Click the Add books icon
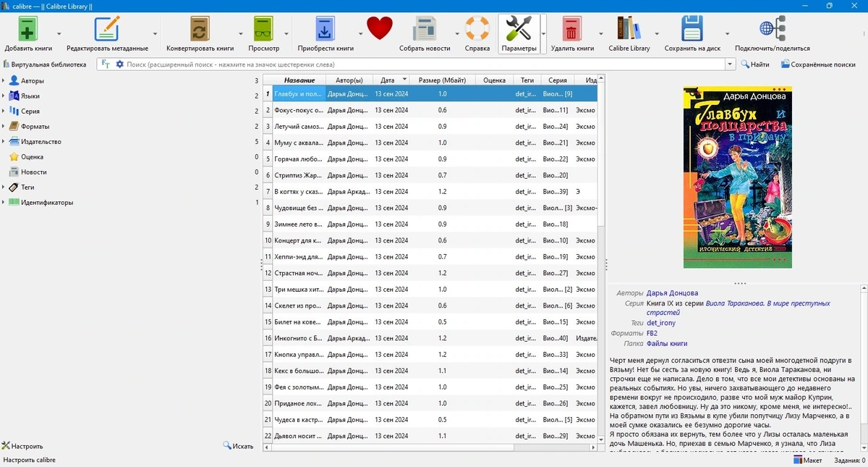Screen dimensions: 868x467 (x=28, y=29)
